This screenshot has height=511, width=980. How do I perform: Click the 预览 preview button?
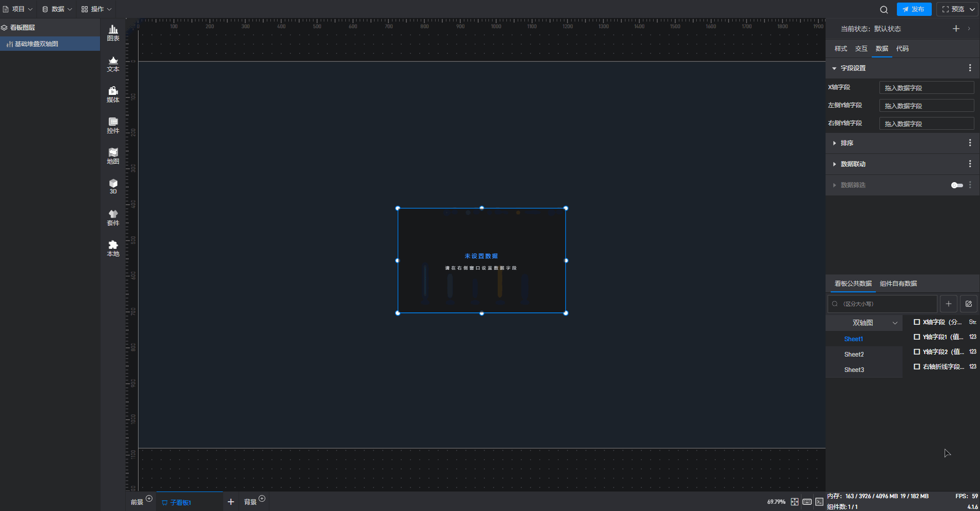click(x=953, y=9)
